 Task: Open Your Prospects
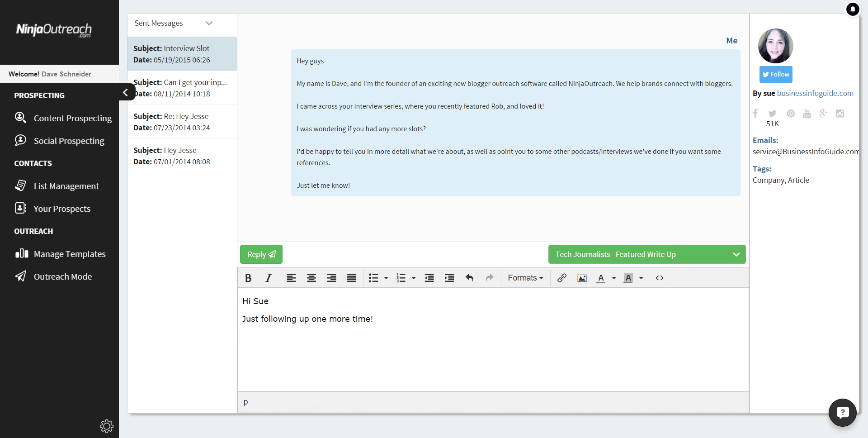click(62, 209)
